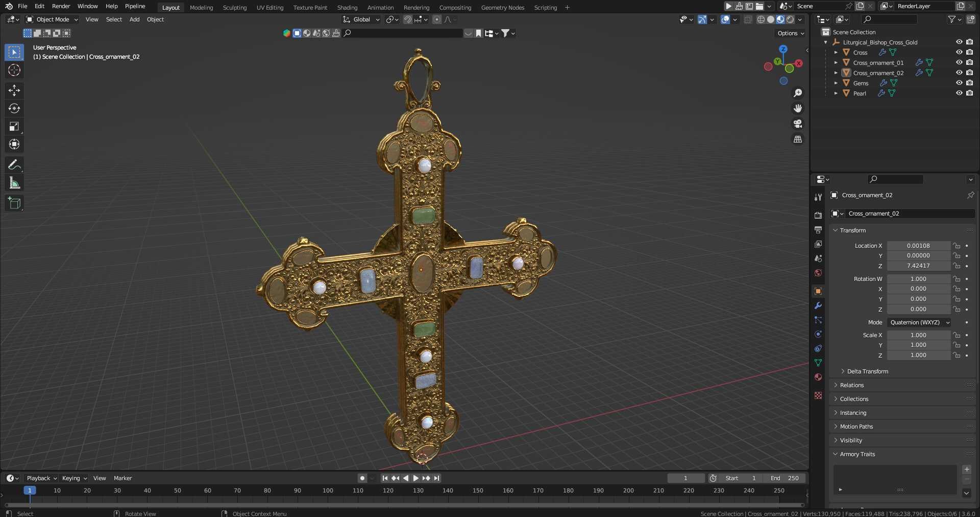Switch to rendered viewport shading

790,19
